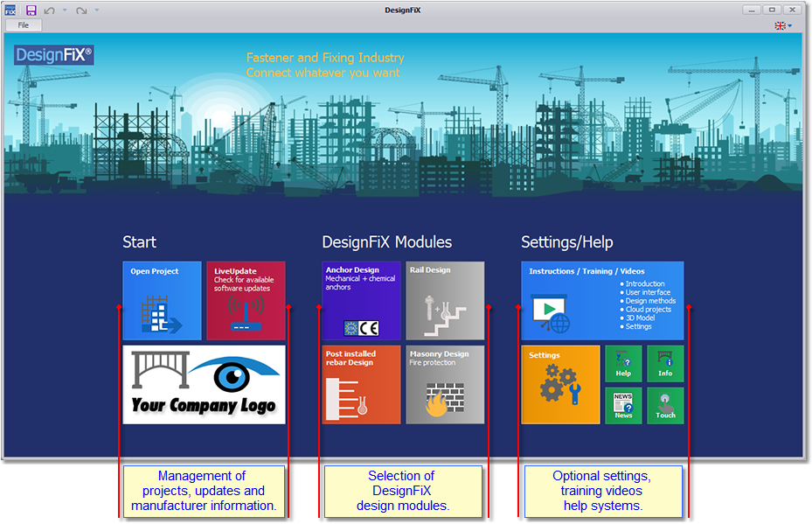Activate the green Touch tile

tap(665, 406)
